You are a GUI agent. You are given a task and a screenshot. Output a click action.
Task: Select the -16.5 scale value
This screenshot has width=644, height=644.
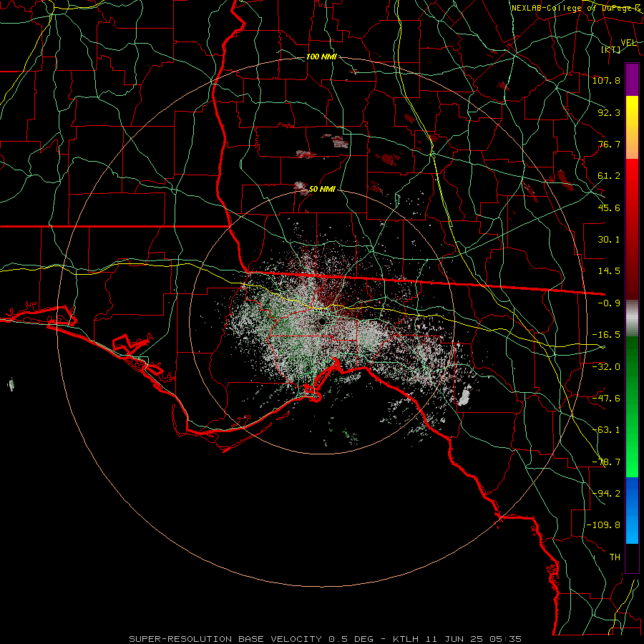click(x=606, y=335)
